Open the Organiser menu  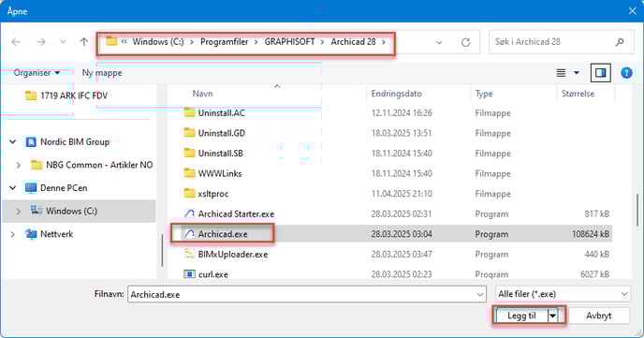[37, 73]
